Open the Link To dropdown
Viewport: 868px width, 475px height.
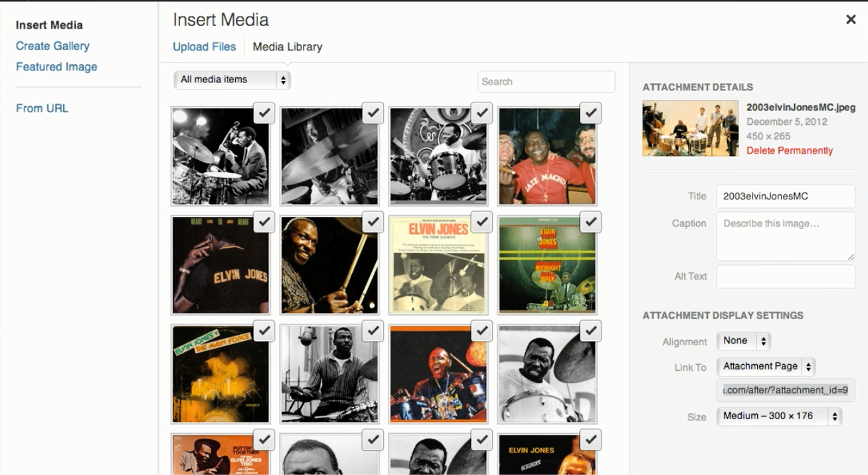pos(766,366)
